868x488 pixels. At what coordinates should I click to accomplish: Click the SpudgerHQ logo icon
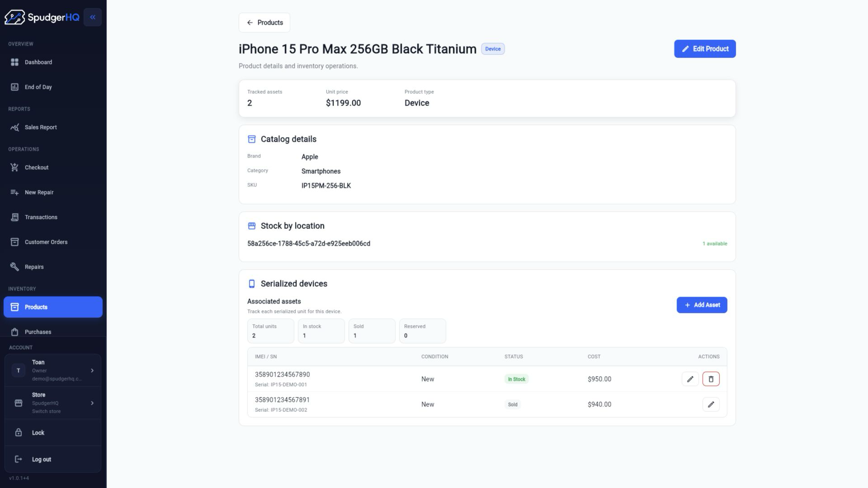click(14, 17)
